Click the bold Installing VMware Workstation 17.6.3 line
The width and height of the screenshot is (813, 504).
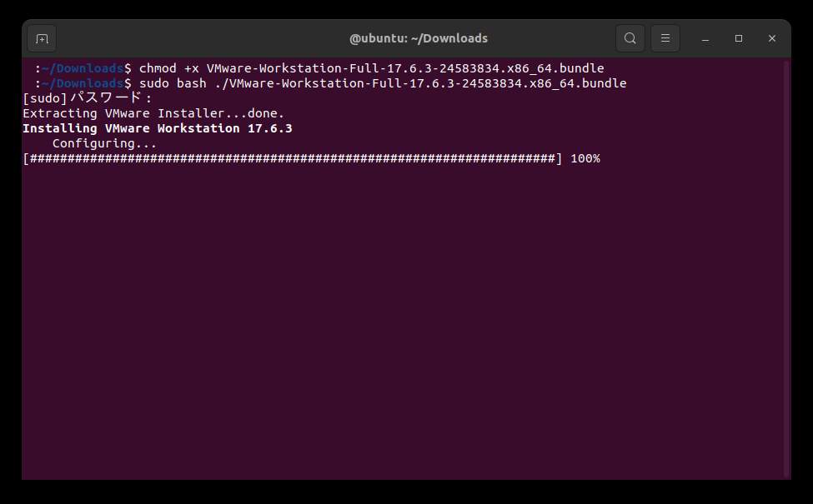point(158,128)
